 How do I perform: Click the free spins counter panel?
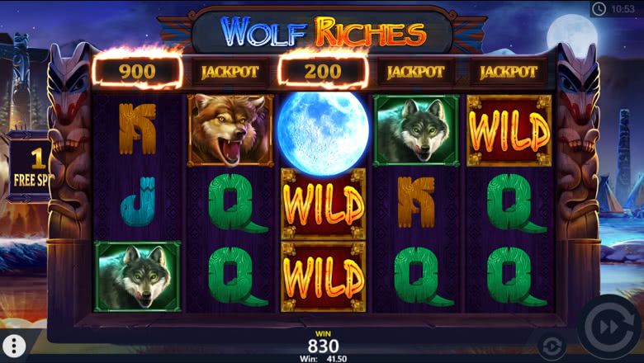pyautogui.click(x=29, y=167)
